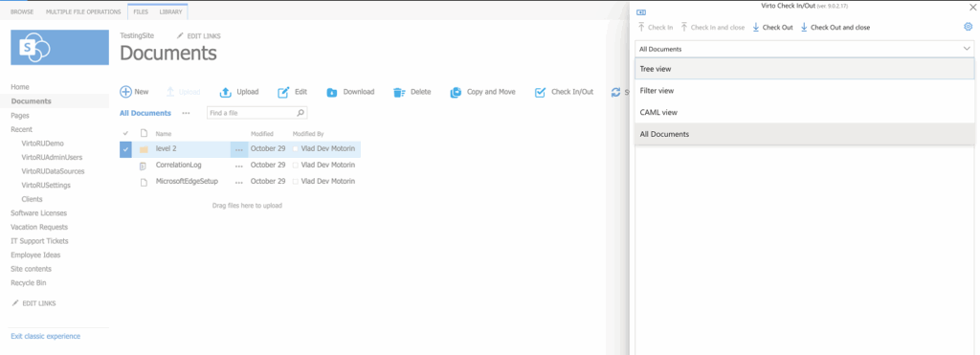Open the level 2 folder name
The height and width of the screenshot is (355, 980).
pyautogui.click(x=167, y=148)
